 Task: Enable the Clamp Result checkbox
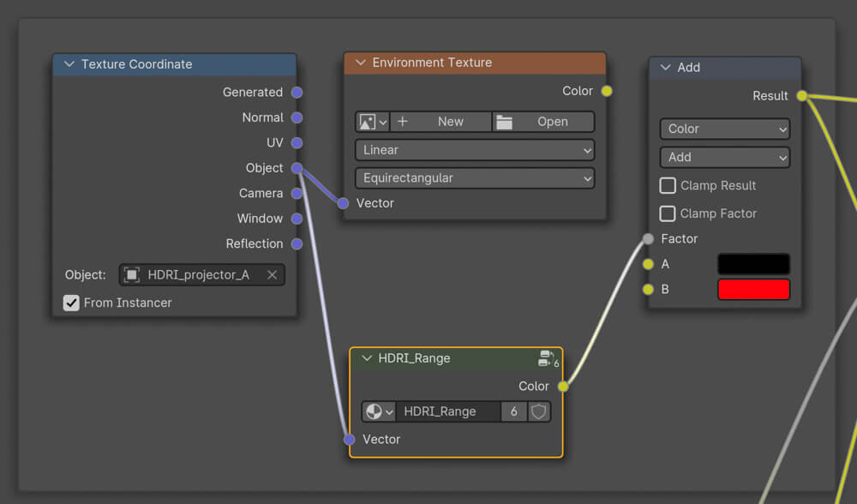pos(668,185)
